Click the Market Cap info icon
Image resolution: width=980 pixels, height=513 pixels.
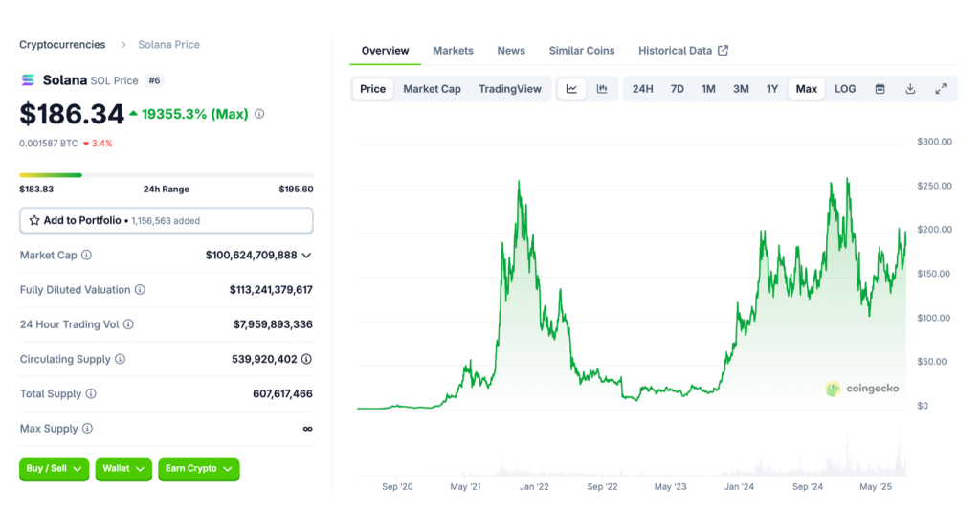click(x=87, y=256)
